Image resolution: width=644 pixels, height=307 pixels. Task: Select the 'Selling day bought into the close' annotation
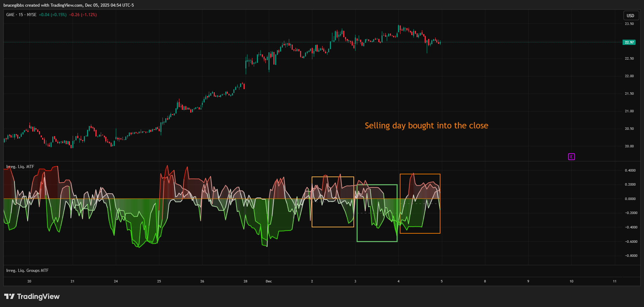(x=426, y=126)
